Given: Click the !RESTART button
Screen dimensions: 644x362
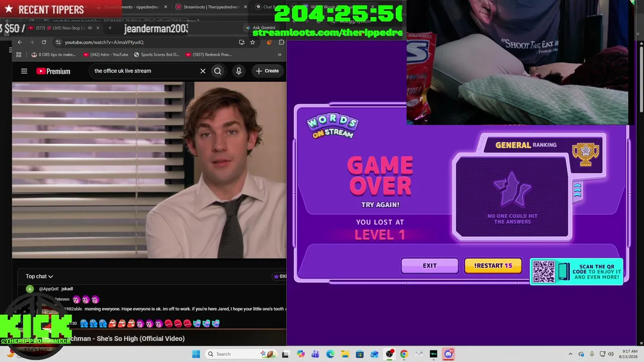Looking at the screenshot, I should (x=493, y=266).
